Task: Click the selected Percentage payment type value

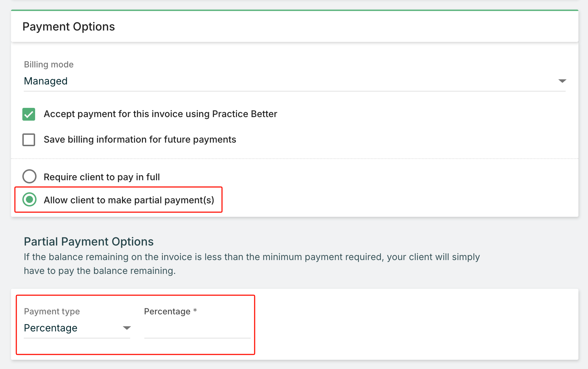Action: 51,328
